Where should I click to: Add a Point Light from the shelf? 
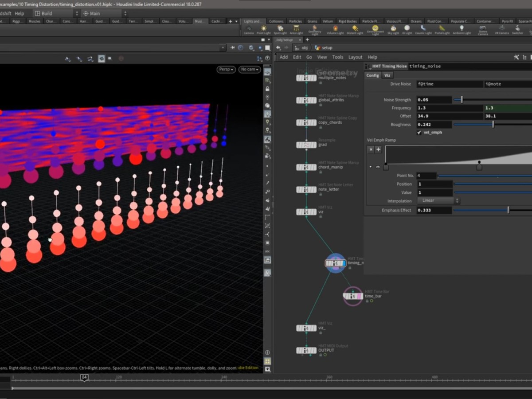pos(264,29)
